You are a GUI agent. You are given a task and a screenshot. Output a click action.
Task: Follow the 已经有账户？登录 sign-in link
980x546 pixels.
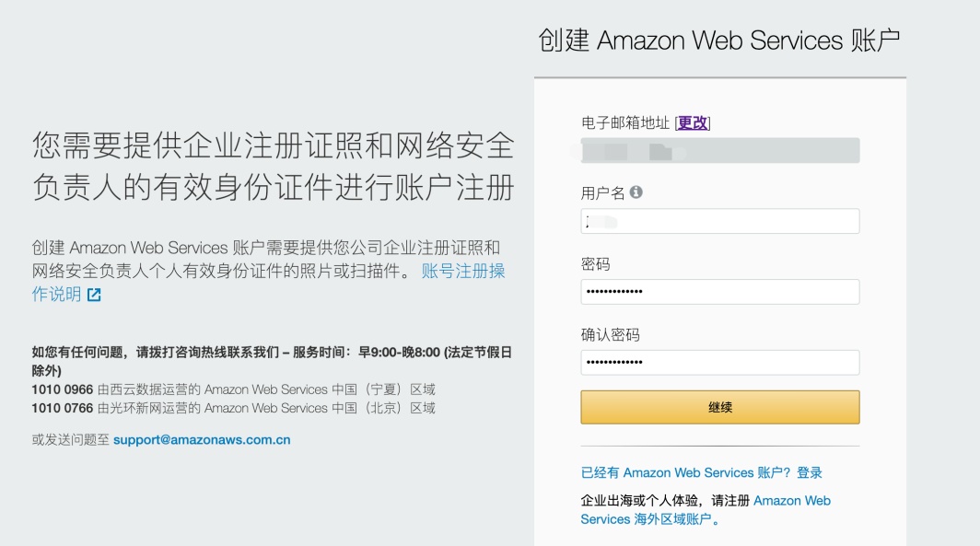(x=701, y=473)
